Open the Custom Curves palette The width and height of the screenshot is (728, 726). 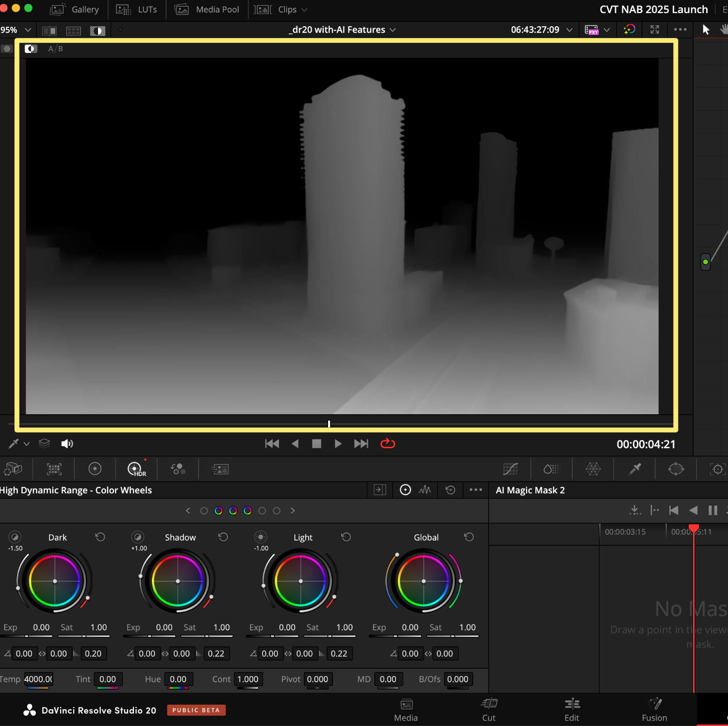tap(510, 469)
